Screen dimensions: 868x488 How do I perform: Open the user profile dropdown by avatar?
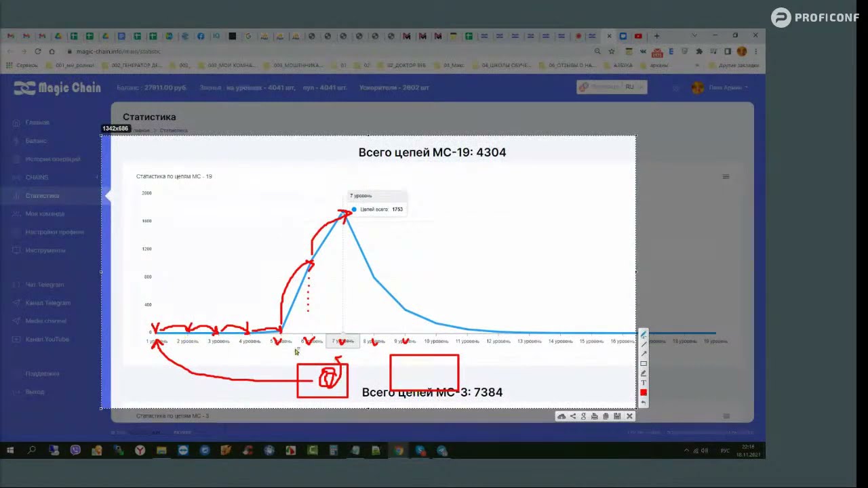[719, 87]
